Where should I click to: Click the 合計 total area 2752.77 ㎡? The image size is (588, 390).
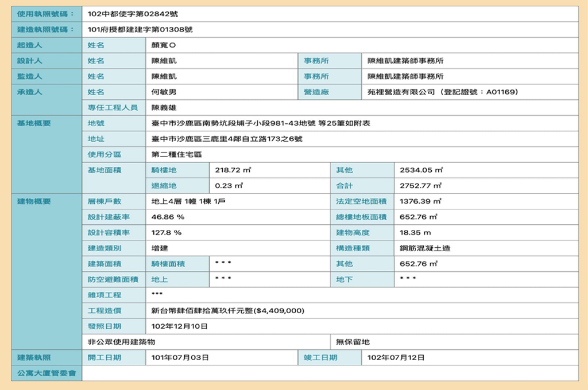pyautogui.click(x=420, y=186)
